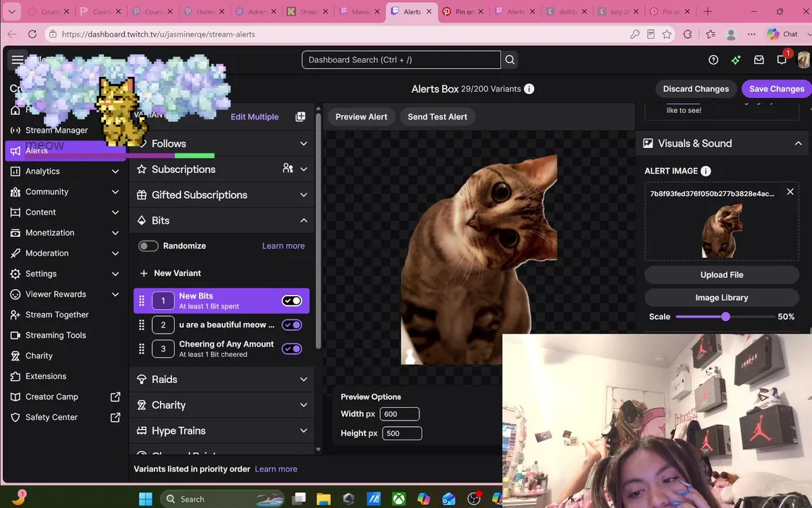This screenshot has width=812, height=508.
Task: Open notifications with red badge
Action: tap(782, 59)
